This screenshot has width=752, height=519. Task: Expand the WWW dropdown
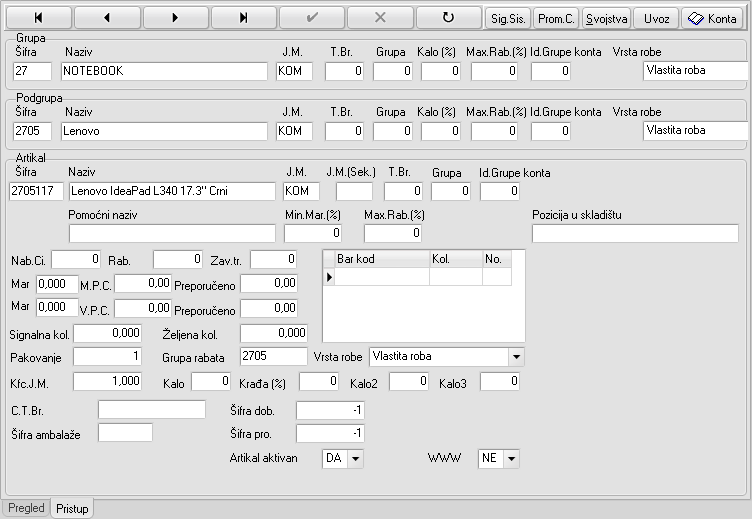pyautogui.click(x=511, y=458)
